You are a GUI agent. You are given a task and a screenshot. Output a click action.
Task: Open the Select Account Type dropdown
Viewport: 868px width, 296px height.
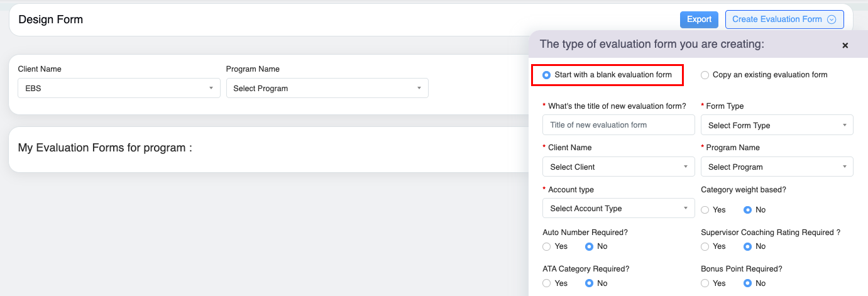(x=618, y=208)
